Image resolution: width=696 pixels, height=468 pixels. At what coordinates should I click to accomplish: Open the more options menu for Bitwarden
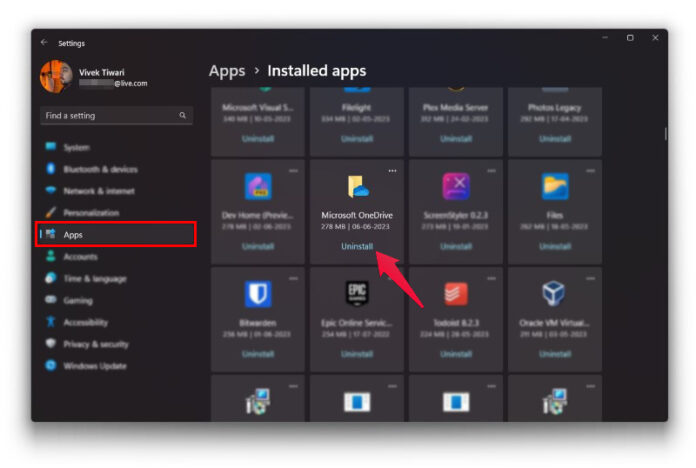tap(293, 278)
